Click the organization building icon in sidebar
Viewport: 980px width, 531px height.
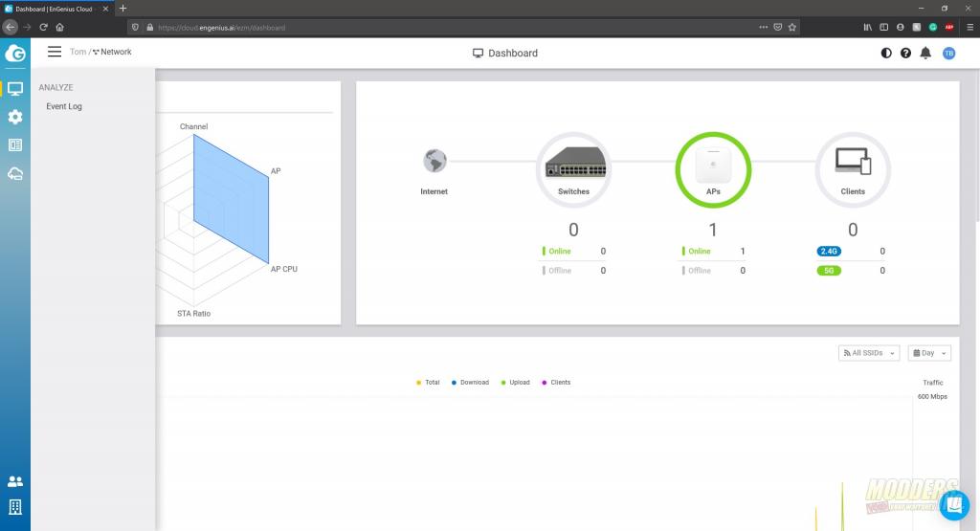(15, 507)
